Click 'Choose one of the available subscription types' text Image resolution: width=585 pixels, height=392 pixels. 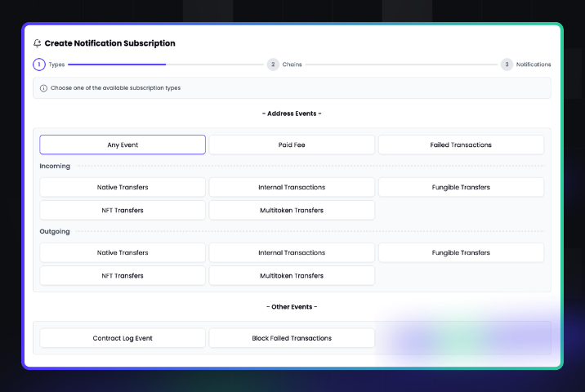pyautogui.click(x=116, y=88)
